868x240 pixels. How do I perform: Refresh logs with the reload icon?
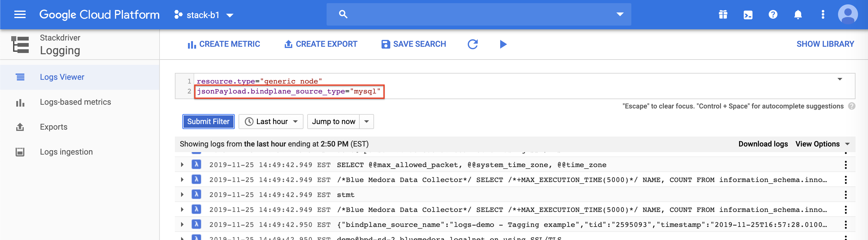473,44
